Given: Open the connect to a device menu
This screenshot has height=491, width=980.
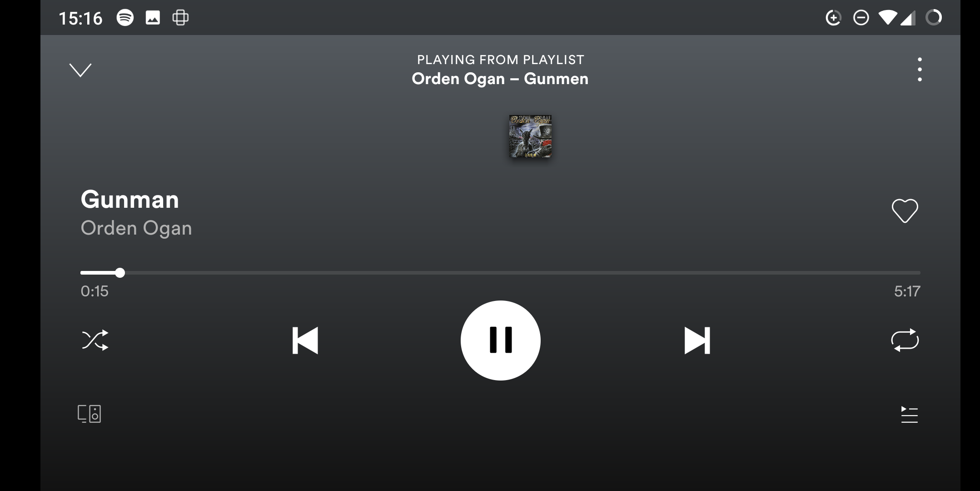Looking at the screenshot, I should click(89, 414).
